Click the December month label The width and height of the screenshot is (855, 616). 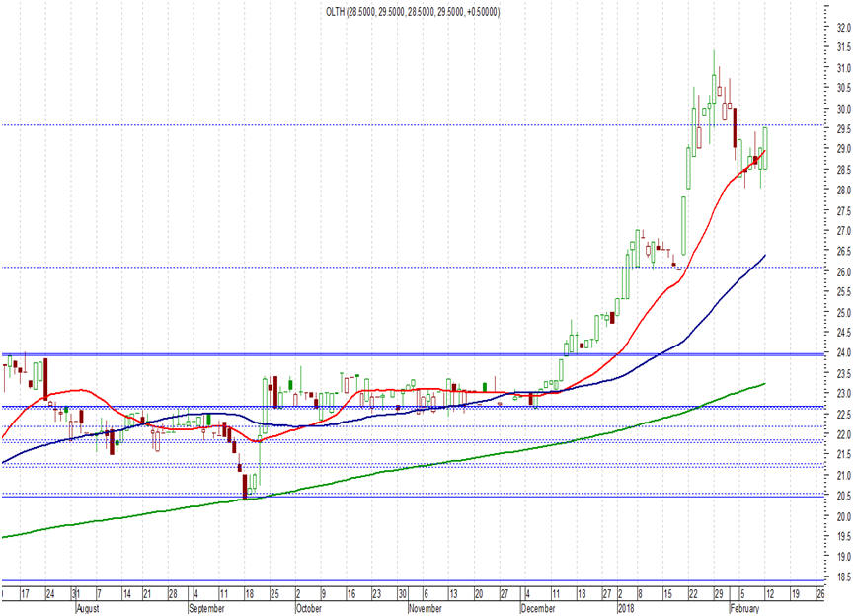click(538, 608)
